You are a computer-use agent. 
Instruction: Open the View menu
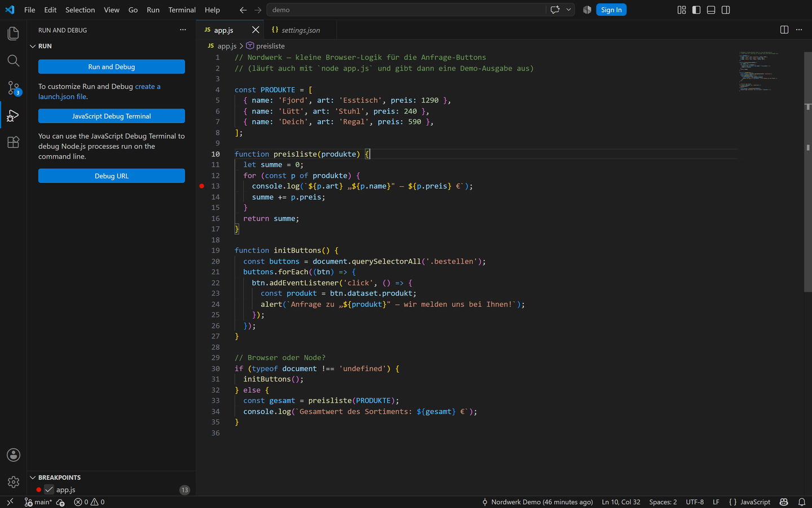(x=112, y=10)
